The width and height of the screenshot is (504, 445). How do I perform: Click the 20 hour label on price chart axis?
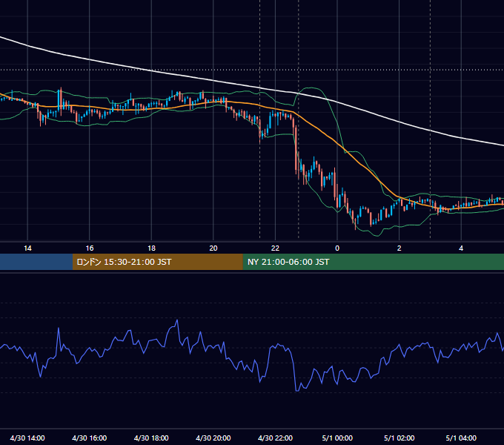pos(213,248)
